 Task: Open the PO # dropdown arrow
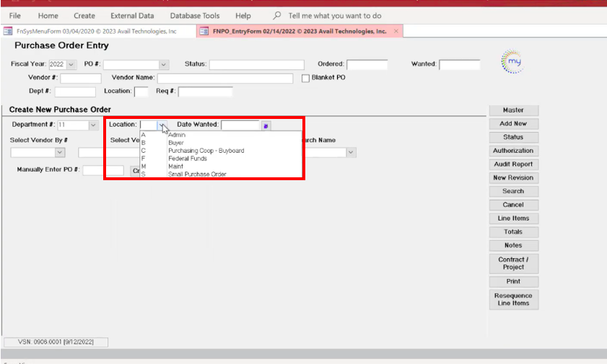164,64
